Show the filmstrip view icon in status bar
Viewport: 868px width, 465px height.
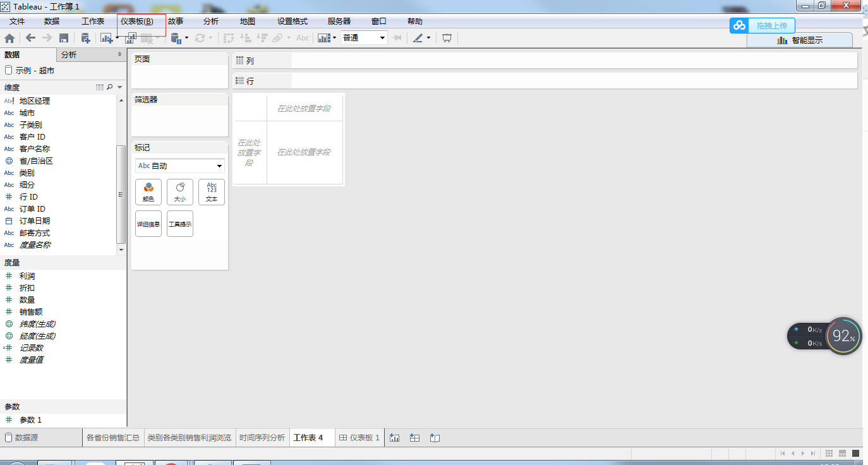click(x=842, y=453)
